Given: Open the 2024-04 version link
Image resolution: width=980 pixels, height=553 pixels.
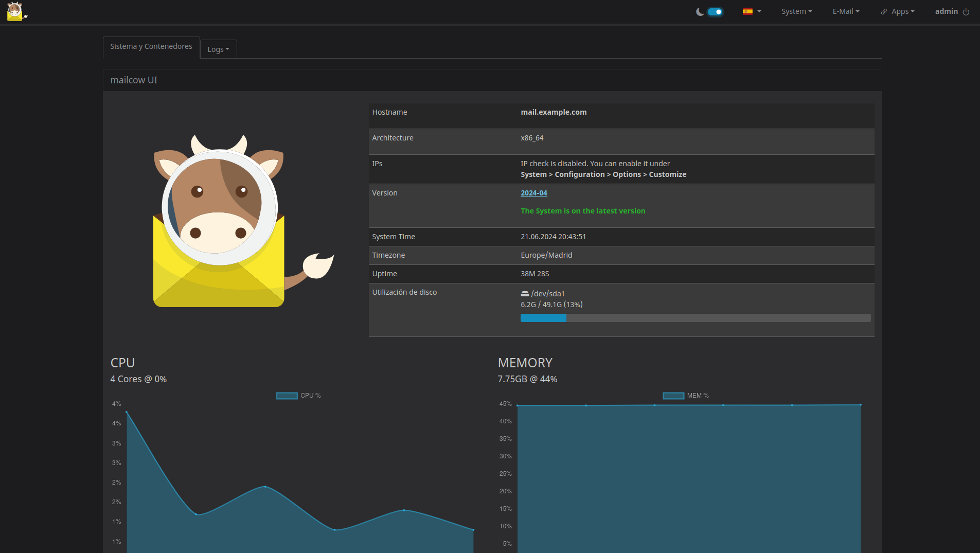Looking at the screenshot, I should 533,193.
